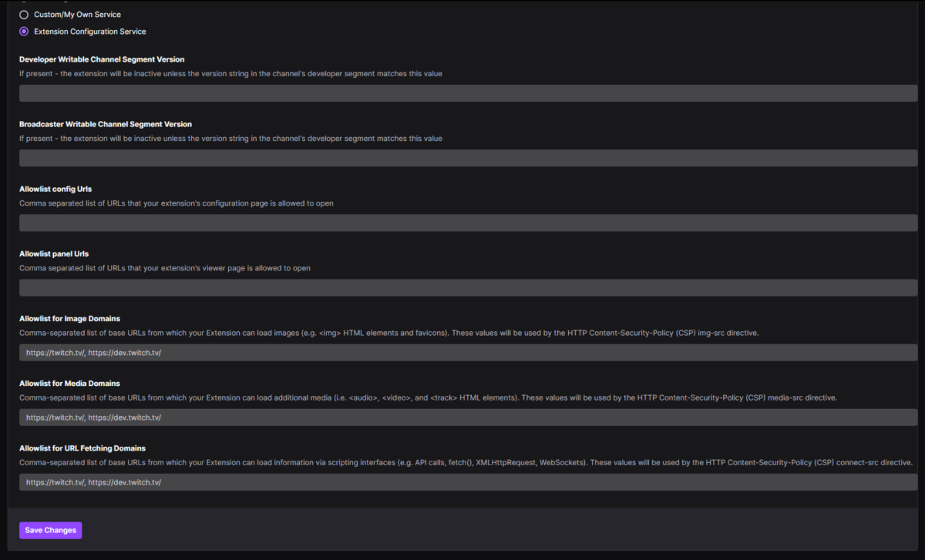This screenshot has width=925, height=560.
Task: Edit the Allowlist for URL Fetching Domains field
Action: click(468, 481)
